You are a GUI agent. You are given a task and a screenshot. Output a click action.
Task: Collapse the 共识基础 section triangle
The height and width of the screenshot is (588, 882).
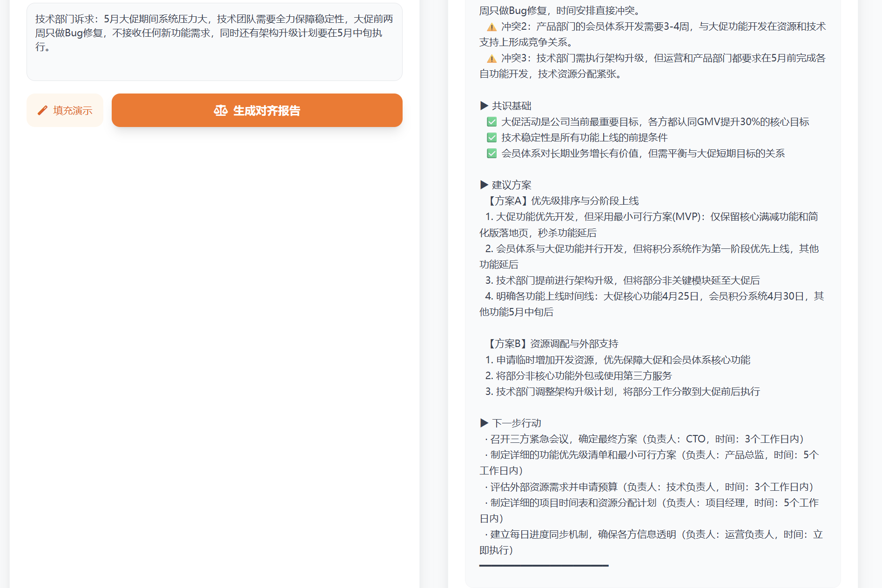coord(484,106)
